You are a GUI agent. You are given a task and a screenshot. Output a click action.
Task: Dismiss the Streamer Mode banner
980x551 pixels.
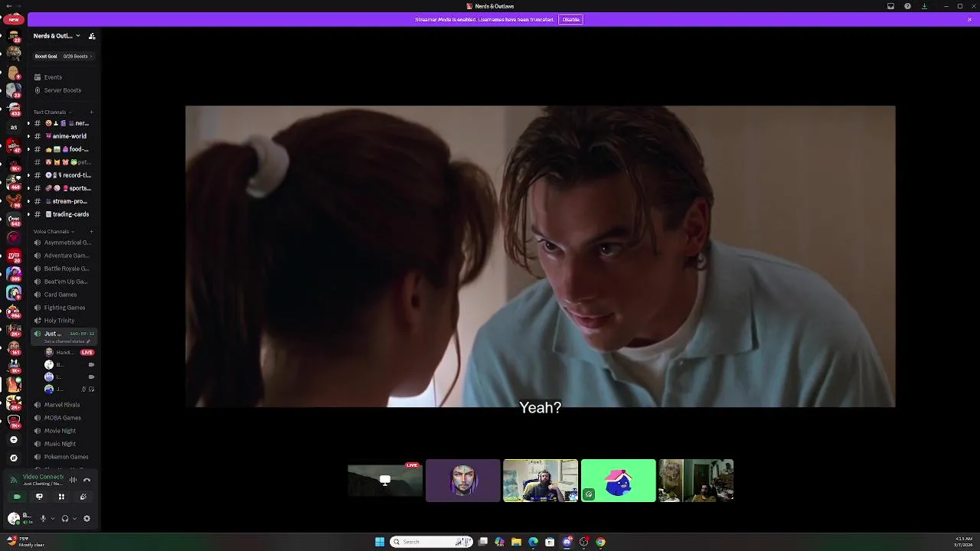pos(969,19)
